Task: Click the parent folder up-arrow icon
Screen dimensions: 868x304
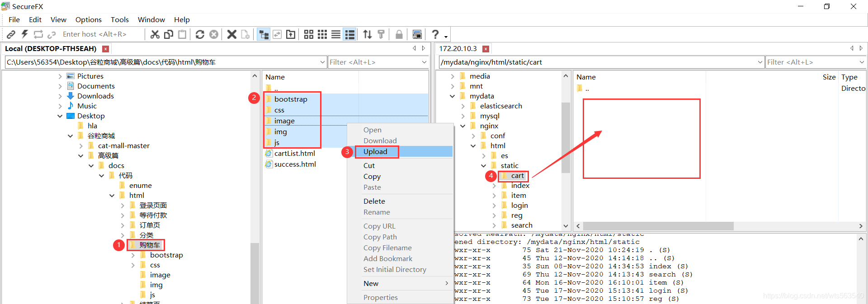Action: click(291, 34)
